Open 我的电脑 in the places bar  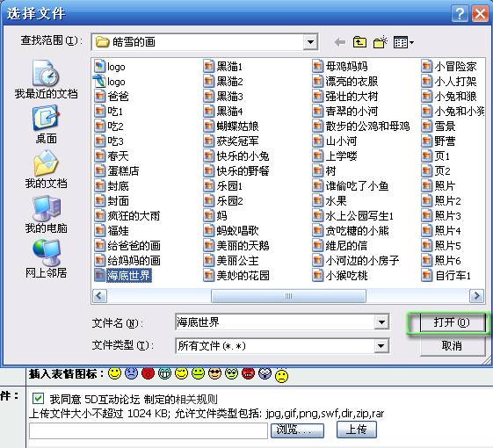[x=46, y=214]
